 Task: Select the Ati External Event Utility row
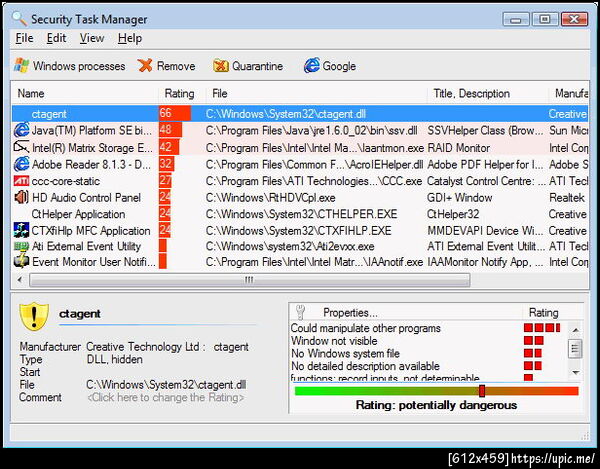[300, 246]
